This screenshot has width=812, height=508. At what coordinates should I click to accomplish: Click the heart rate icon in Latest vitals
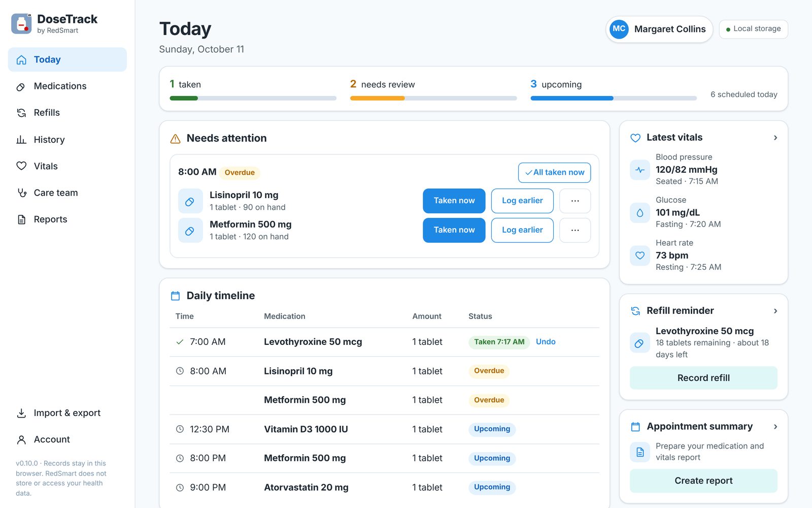coord(640,256)
